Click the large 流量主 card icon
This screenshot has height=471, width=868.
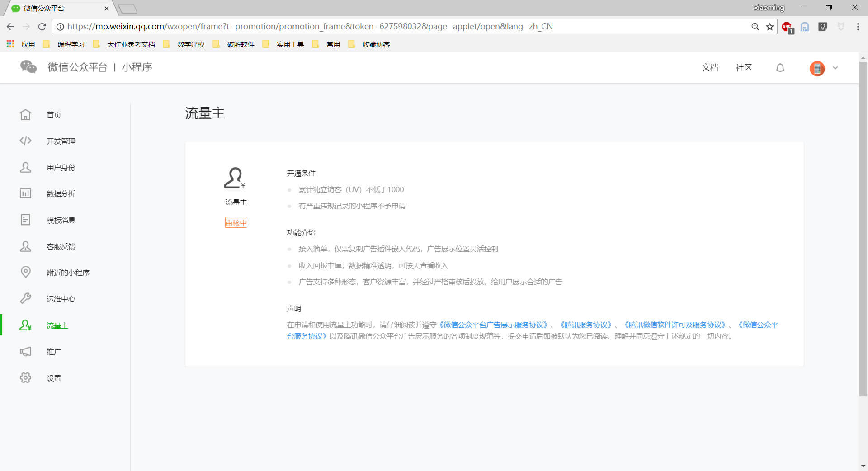[x=235, y=178]
